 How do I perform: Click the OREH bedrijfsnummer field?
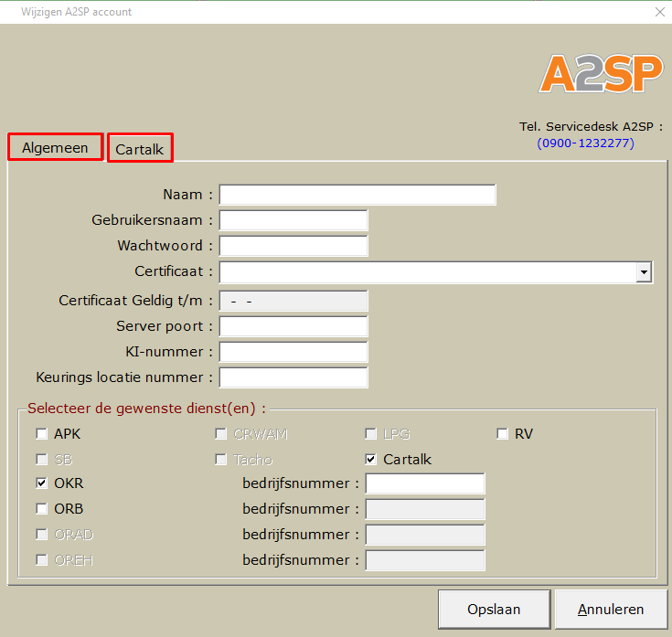coord(425,560)
